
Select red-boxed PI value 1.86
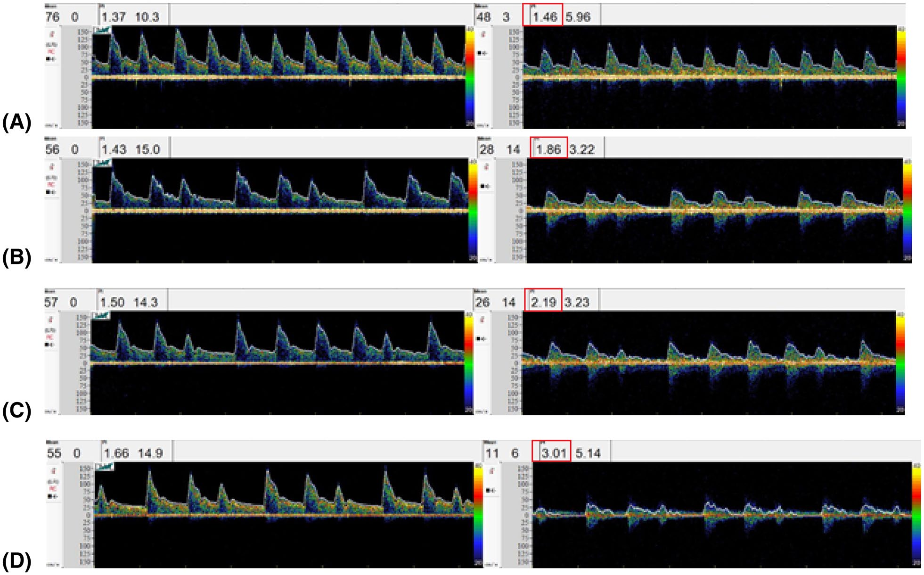coord(548,150)
